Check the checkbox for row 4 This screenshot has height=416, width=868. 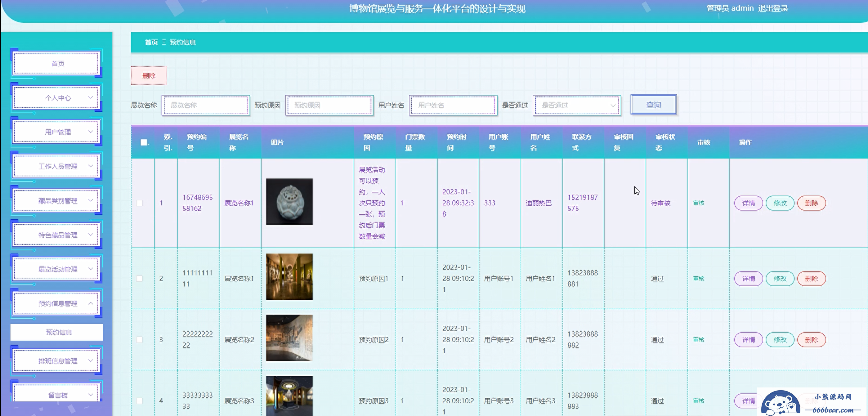pos(139,401)
